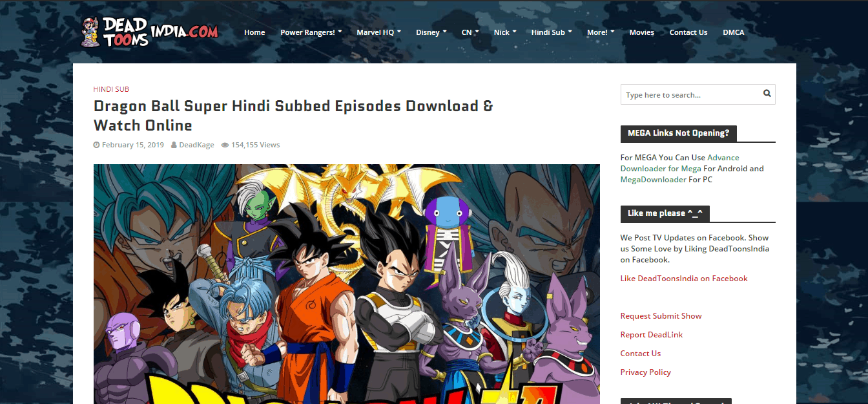The image size is (868, 404).
Task: Click the Like me please ^_^ heading
Action: coord(665,213)
